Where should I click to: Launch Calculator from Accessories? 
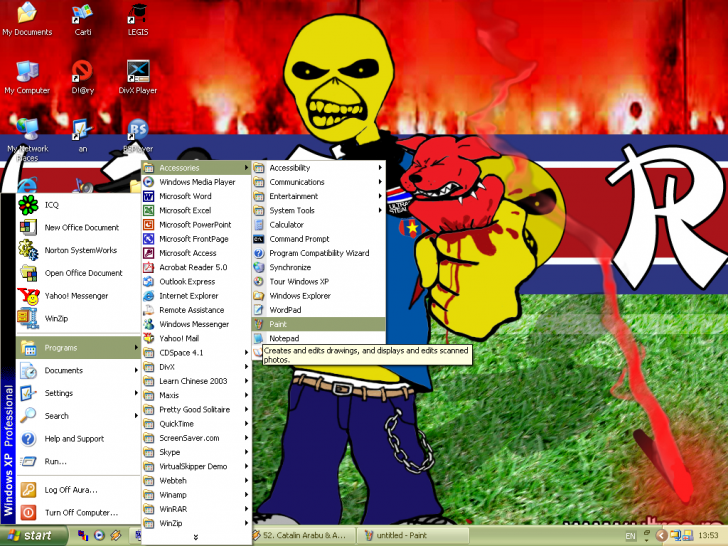(x=318, y=225)
